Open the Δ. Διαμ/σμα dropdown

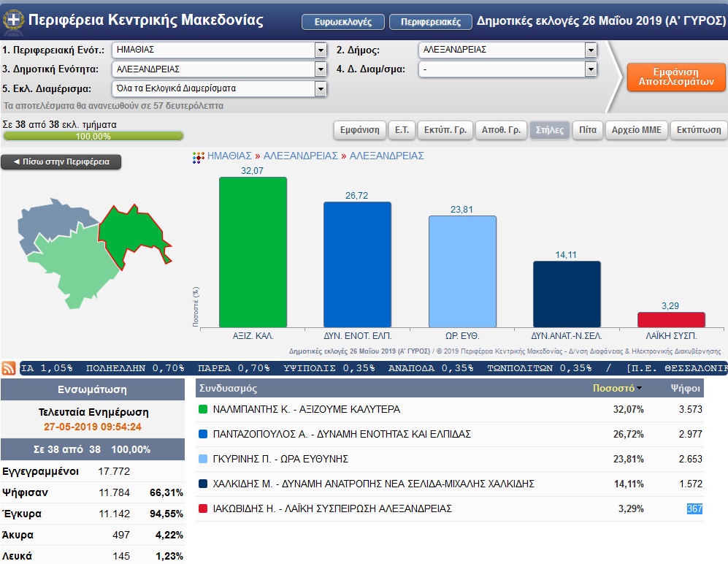pos(507,69)
